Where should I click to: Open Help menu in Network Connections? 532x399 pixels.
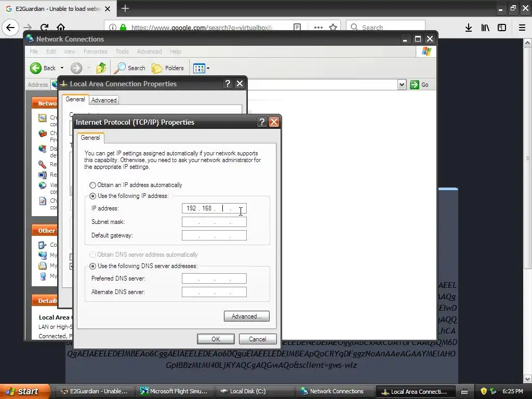[x=176, y=51]
